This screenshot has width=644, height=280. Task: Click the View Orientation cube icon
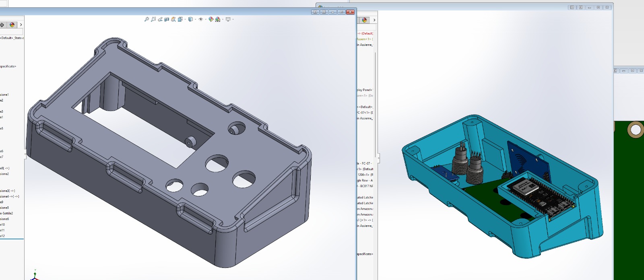180,19
